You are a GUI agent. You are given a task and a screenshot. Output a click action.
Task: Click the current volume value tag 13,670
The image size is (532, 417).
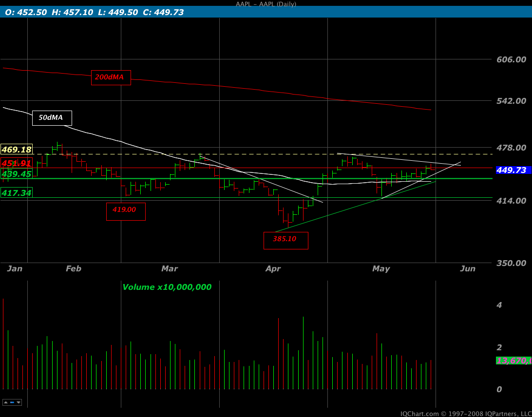(513, 360)
